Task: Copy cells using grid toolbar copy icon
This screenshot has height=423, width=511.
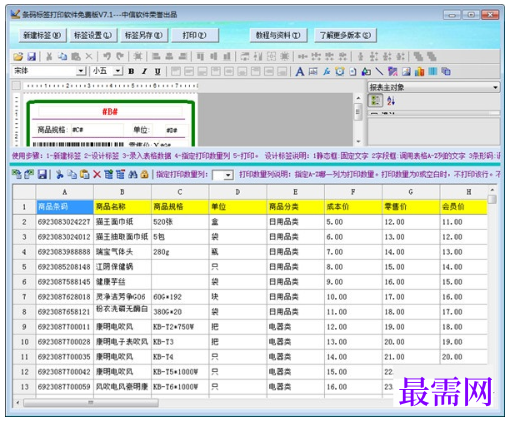Action: pos(72,174)
